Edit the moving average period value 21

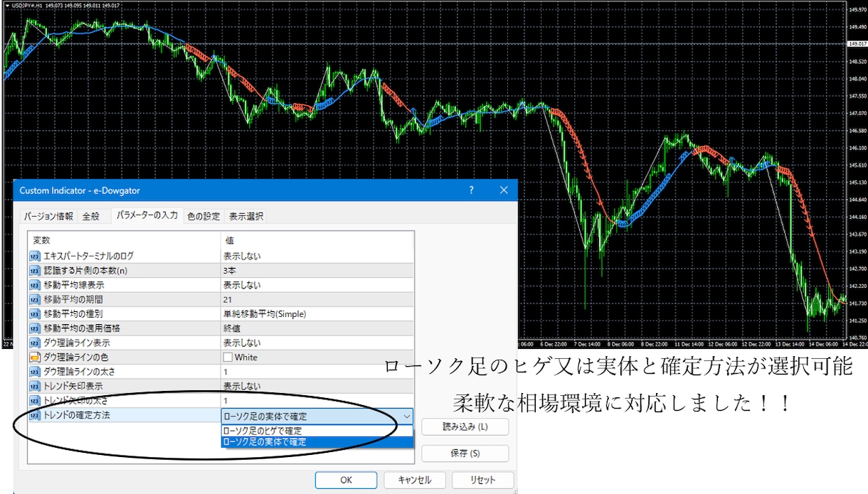pos(317,299)
